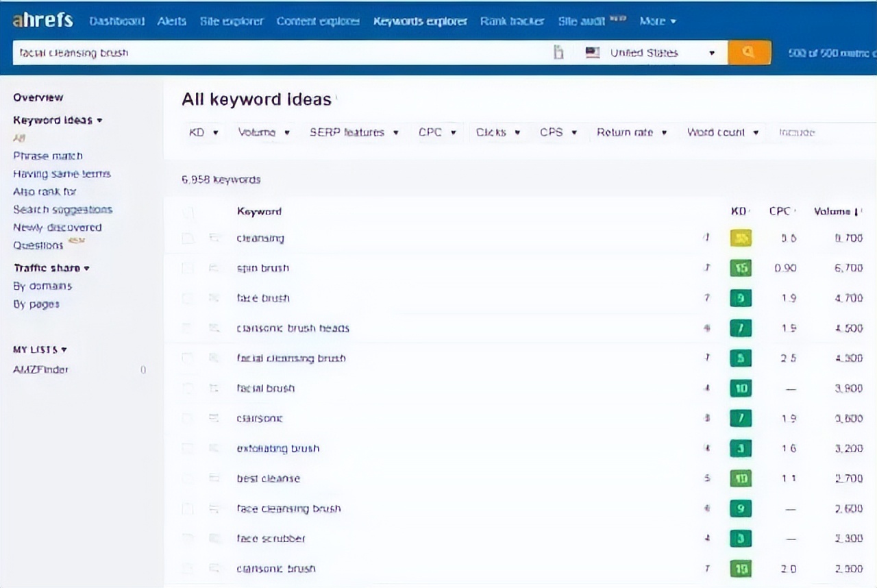Click the SERP icon beside 'clarisonic'
Screen dimensions: 877x588
pyautogui.click(x=214, y=418)
